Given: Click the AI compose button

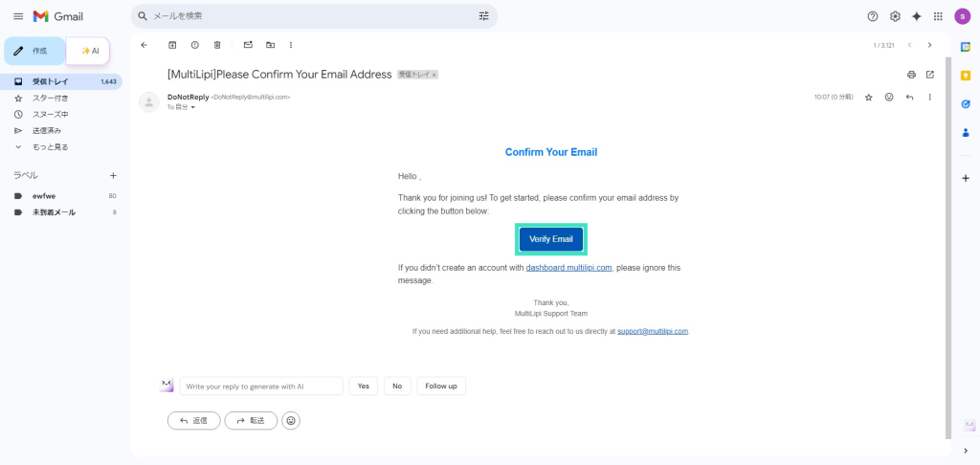Looking at the screenshot, I should click(x=88, y=51).
